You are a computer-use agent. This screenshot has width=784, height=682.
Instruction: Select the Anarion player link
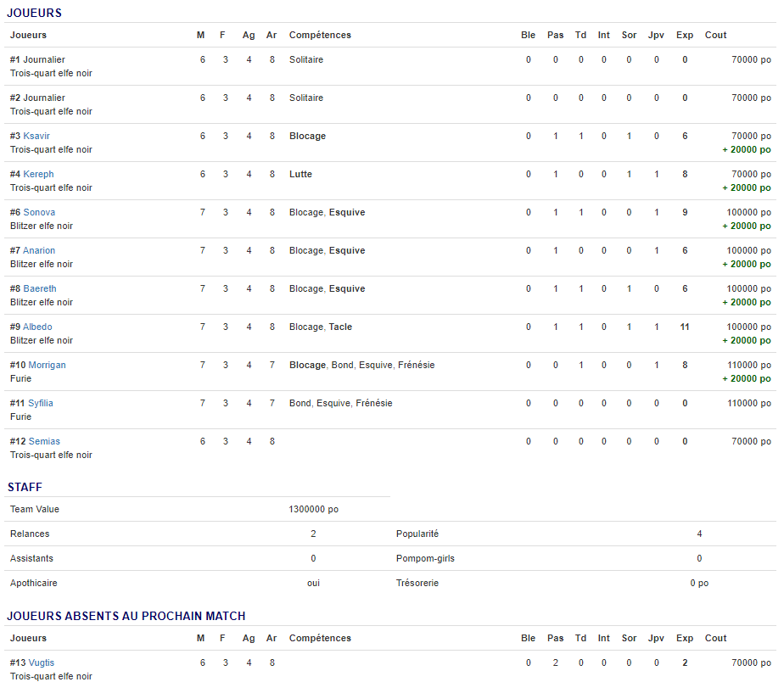[39, 250]
